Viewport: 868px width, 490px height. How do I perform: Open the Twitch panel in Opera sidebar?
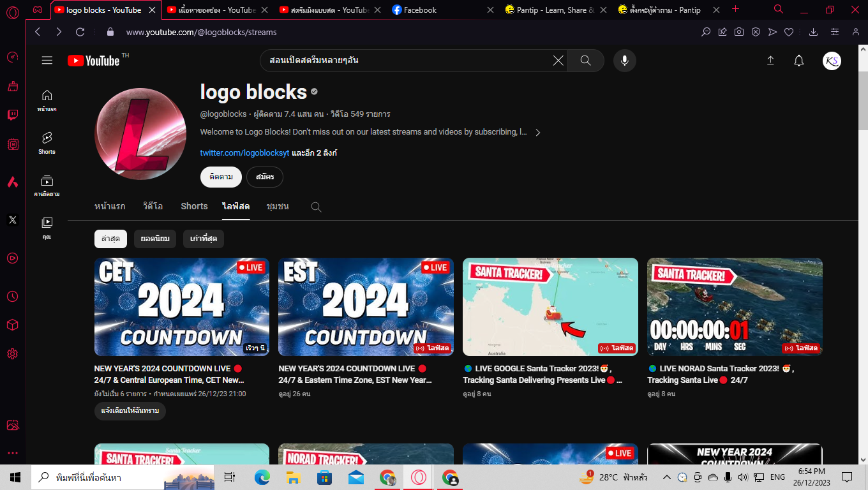coord(13,115)
